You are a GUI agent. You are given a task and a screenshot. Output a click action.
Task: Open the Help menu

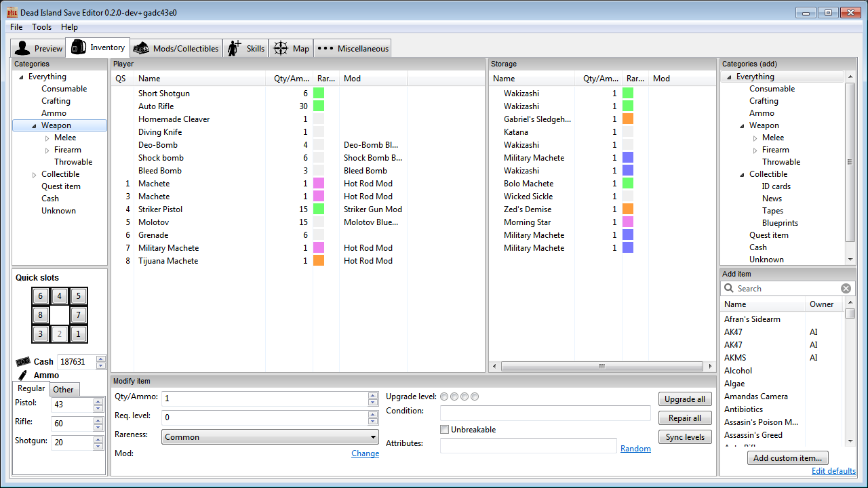69,27
